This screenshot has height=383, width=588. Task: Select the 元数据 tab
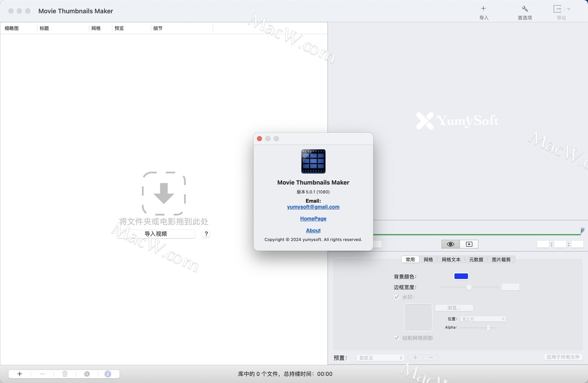(x=476, y=260)
